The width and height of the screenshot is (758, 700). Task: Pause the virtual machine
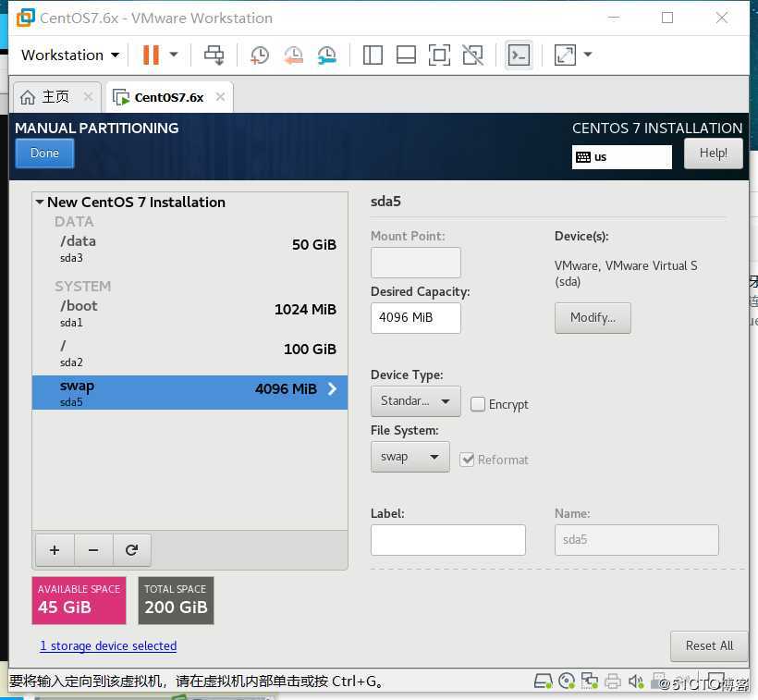pyautogui.click(x=151, y=55)
